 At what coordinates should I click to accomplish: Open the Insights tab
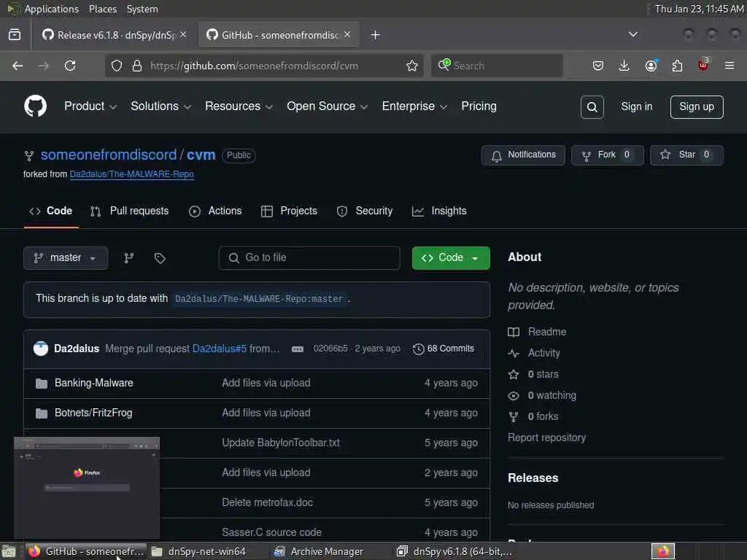pyautogui.click(x=439, y=211)
